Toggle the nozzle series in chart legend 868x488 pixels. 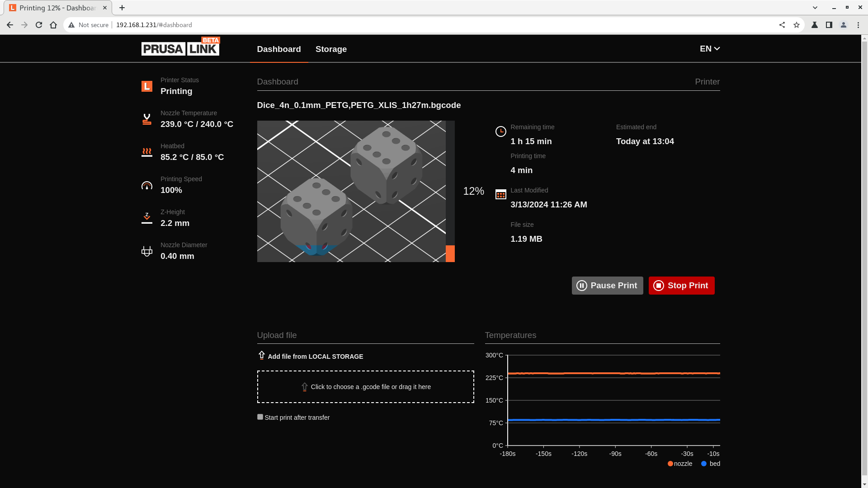(679, 464)
